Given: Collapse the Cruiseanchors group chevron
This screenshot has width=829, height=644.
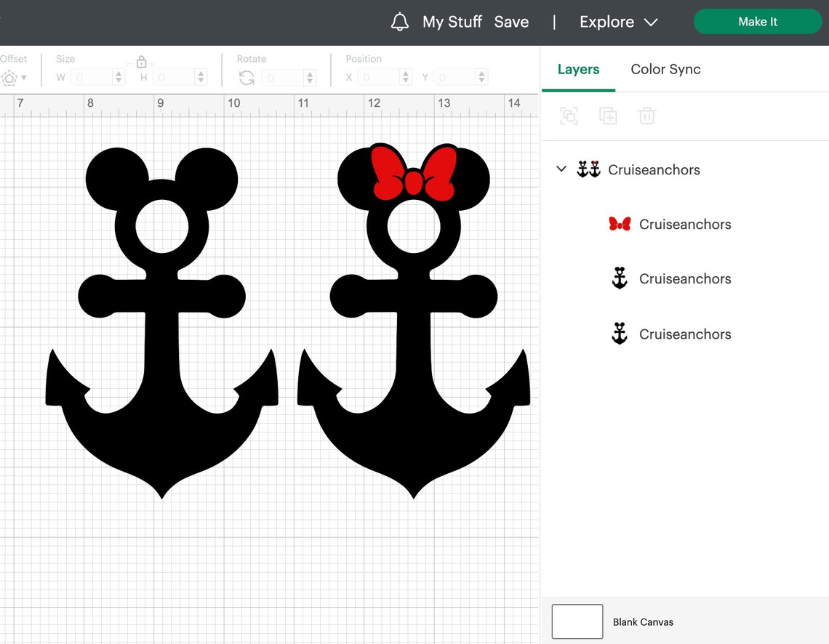Looking at the screenshot, I should 561,169.
